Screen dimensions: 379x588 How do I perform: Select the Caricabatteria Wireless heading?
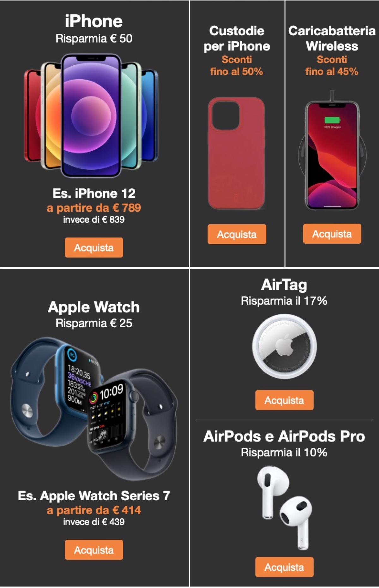(x=332, y=38)
